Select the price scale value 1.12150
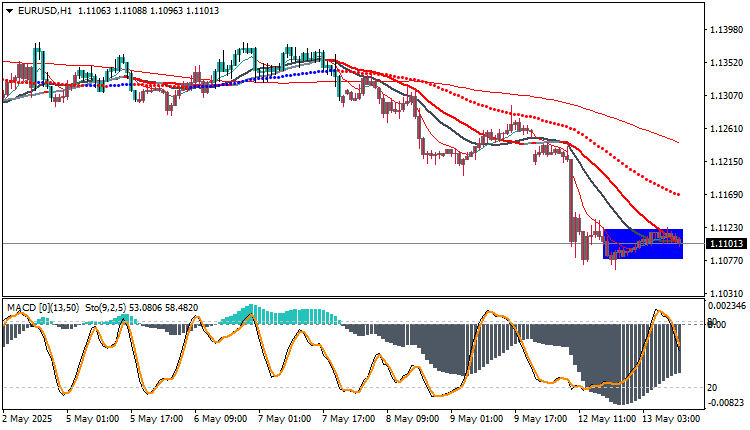The height and width of the screenshot is (430, 750). 726,162
